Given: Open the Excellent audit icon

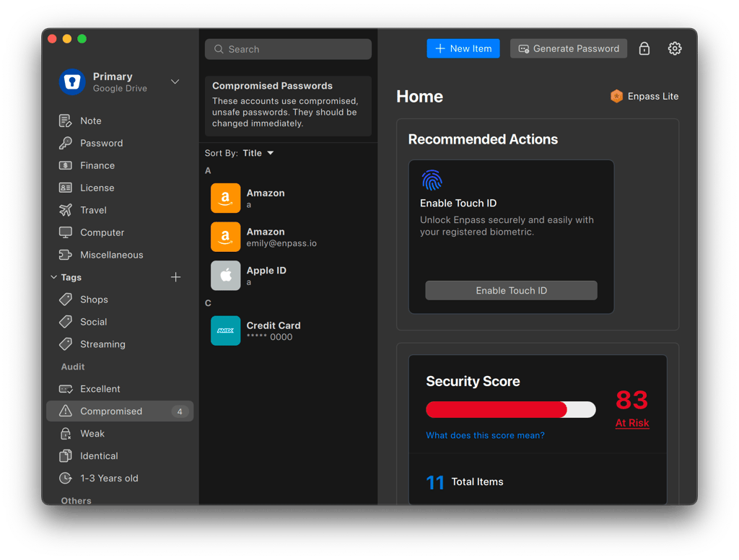Looking at the screenshot, I should pyautogui.click(x=66, y=389).
